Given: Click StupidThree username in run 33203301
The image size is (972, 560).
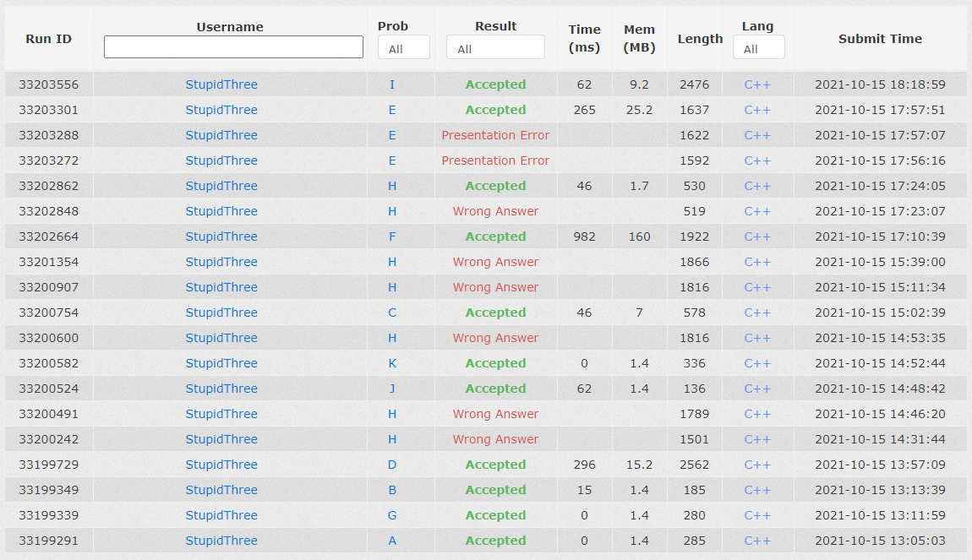Looking at the screenshot, I should click(221, 110).
